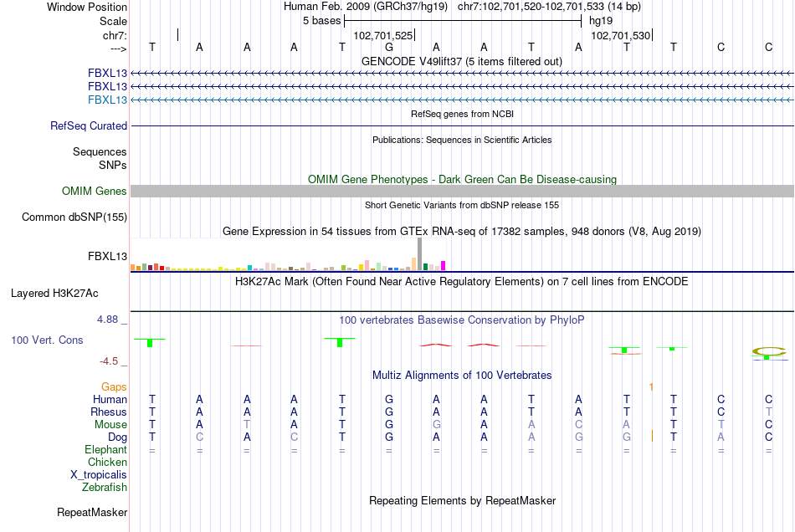This screenshot has width=795, height=532.
Task: Select the X_tropicalis species label
Action: (99, 475)
